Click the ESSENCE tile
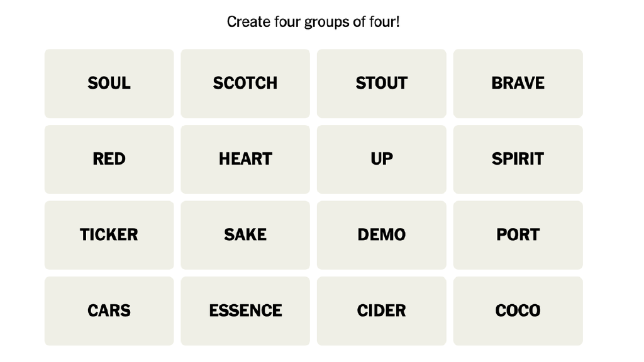This screenshot has width=644, height=362. (x=245, y=310)
